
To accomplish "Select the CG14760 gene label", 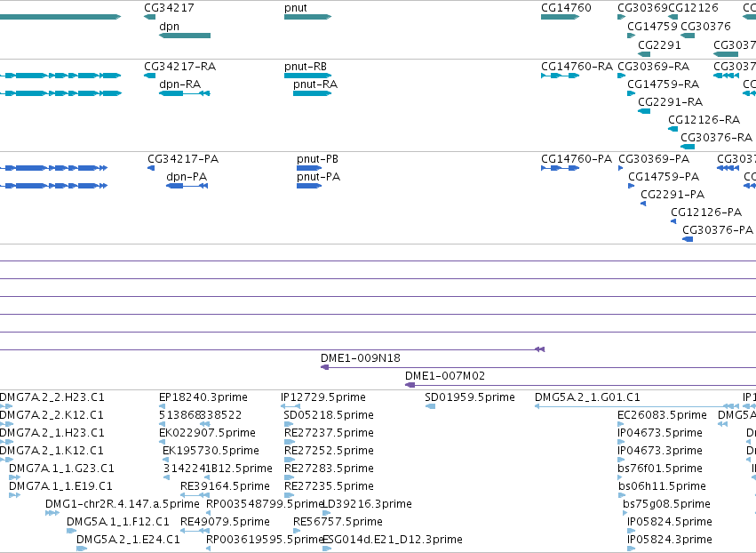I will click(566, 8).
